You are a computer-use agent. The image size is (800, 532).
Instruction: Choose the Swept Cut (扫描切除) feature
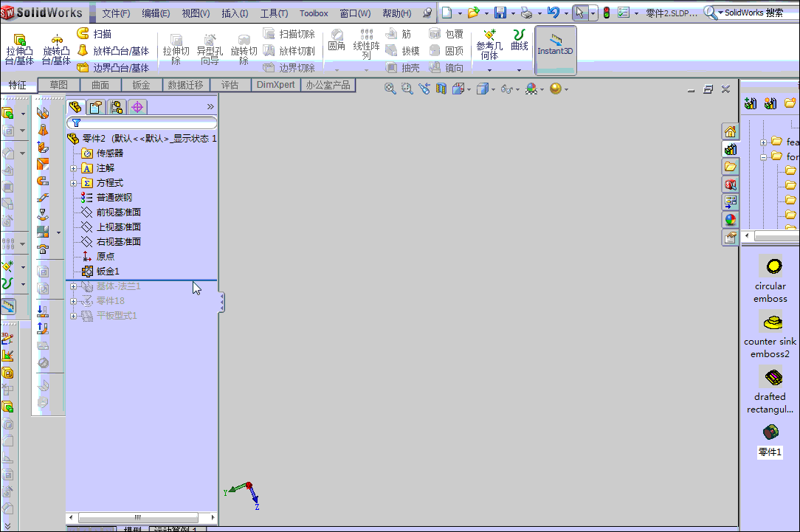tap(289, 34)
